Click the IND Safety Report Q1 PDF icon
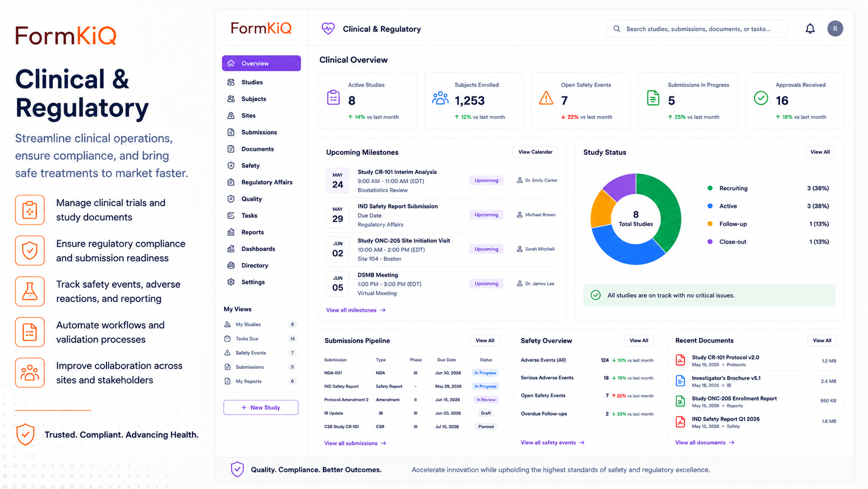 (x=680, y=421)
